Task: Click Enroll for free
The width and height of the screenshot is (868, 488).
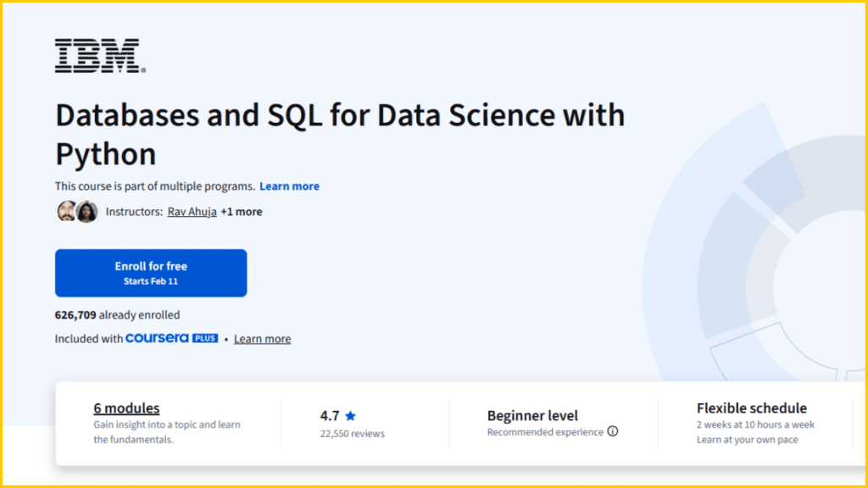Action: click(150, 273)
